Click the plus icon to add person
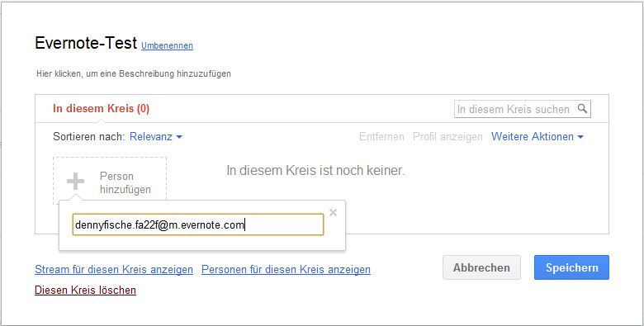644x326 pixels. [76, 181]
